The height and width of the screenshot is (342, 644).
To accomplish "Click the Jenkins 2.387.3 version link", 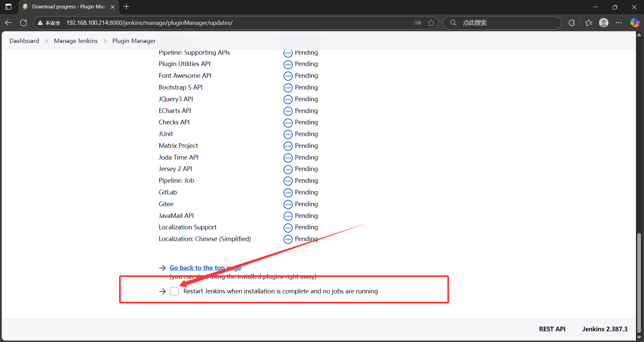I will [605, 329].
